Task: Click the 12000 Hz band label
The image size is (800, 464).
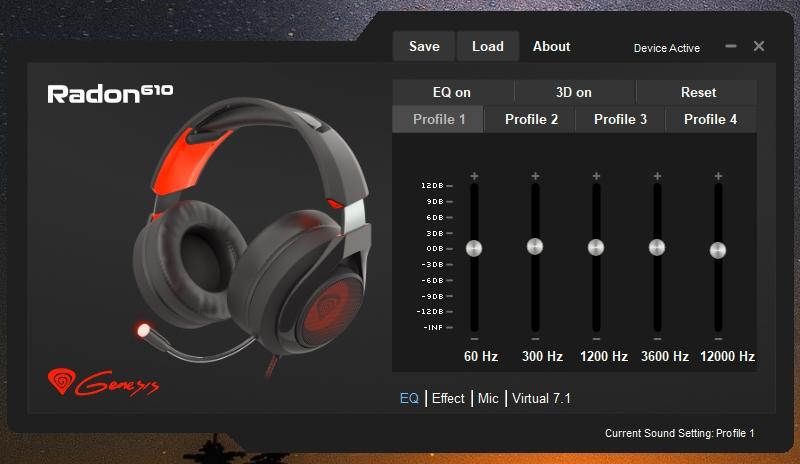Action: tap(727, 356)
